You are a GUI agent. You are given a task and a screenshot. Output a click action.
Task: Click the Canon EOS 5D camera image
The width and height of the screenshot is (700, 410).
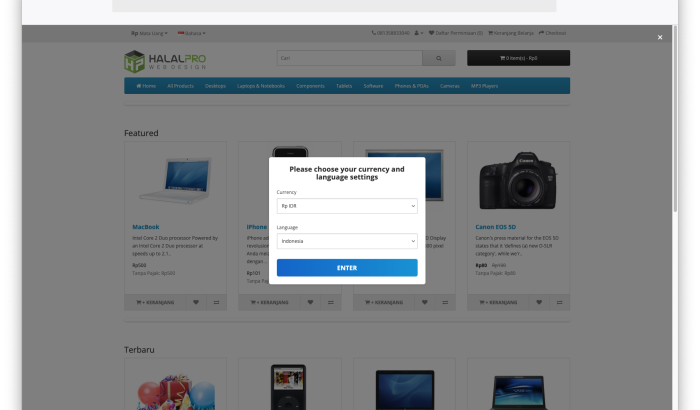pos(518,180)
